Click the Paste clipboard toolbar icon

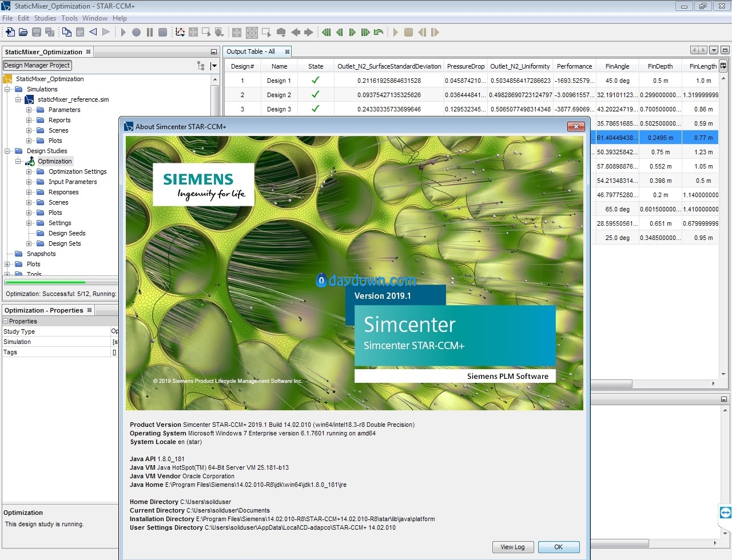click(x=80, y=32)
